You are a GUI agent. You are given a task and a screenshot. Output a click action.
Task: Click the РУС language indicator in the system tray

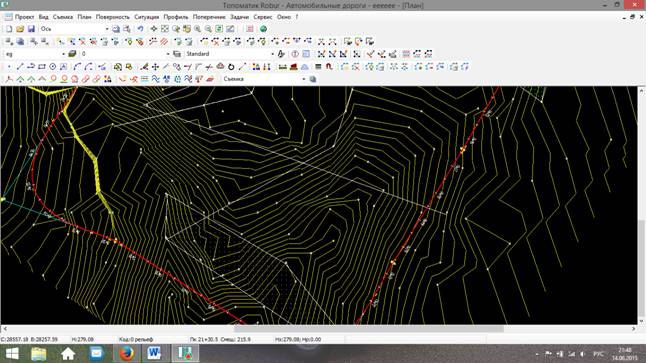pyautogui.click(x=598, y=354)
